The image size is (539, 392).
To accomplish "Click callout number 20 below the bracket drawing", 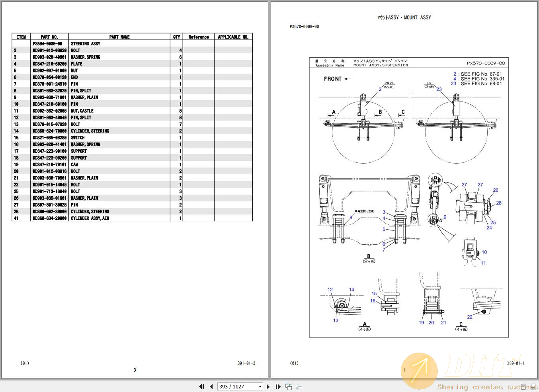I will 431,323.
